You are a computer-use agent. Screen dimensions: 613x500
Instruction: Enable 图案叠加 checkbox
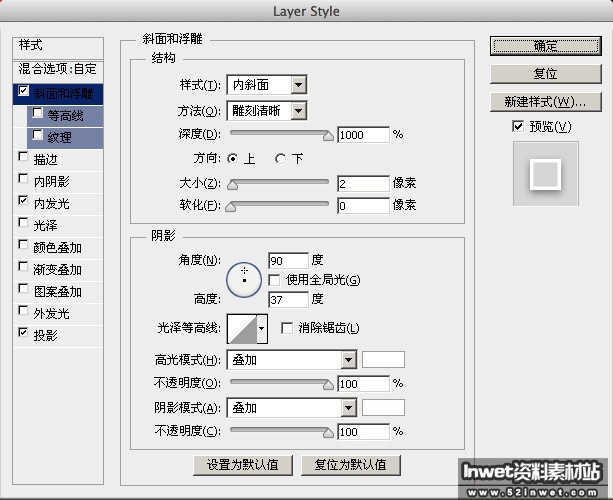pyautogui.click(x=23, y=288)
